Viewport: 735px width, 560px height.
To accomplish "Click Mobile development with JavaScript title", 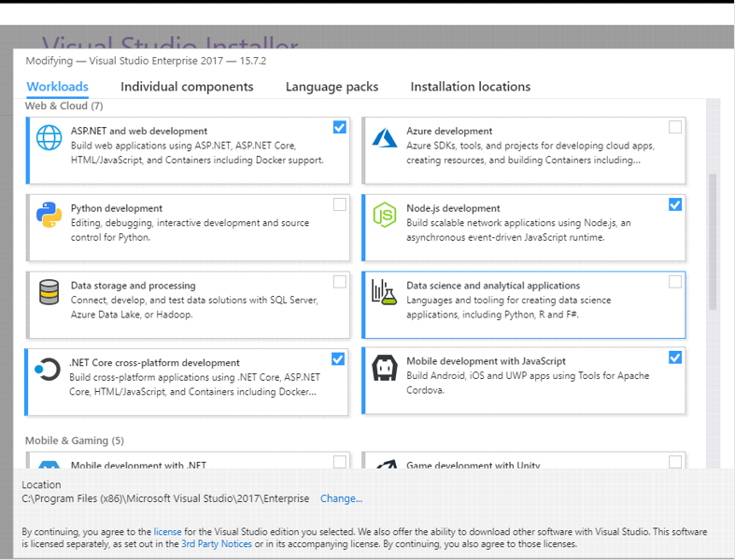I will [x=486, y=361].
